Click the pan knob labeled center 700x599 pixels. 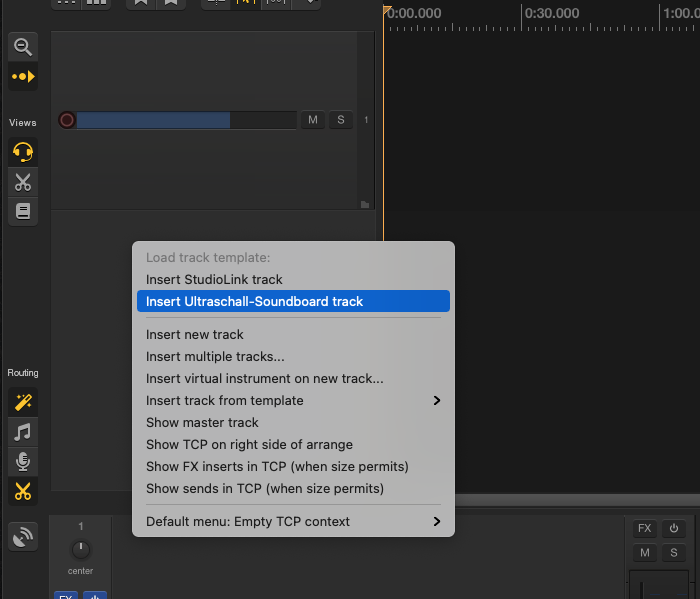[81, 549]
